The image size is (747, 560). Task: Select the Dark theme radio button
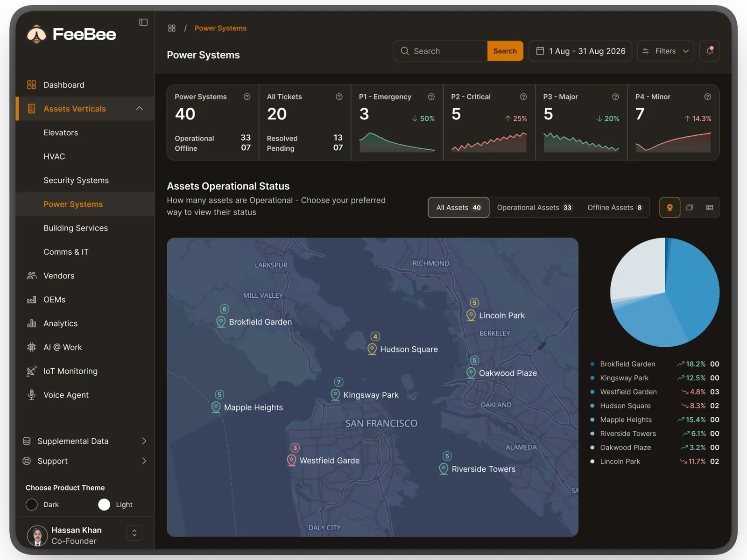click(32, 504)
